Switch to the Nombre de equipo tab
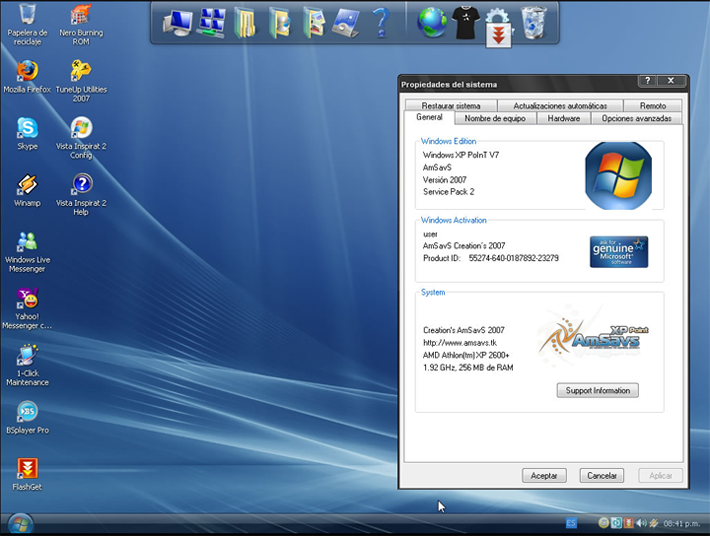Image resolution: width=710 pixels, height=536 pixels. point(495,118)
